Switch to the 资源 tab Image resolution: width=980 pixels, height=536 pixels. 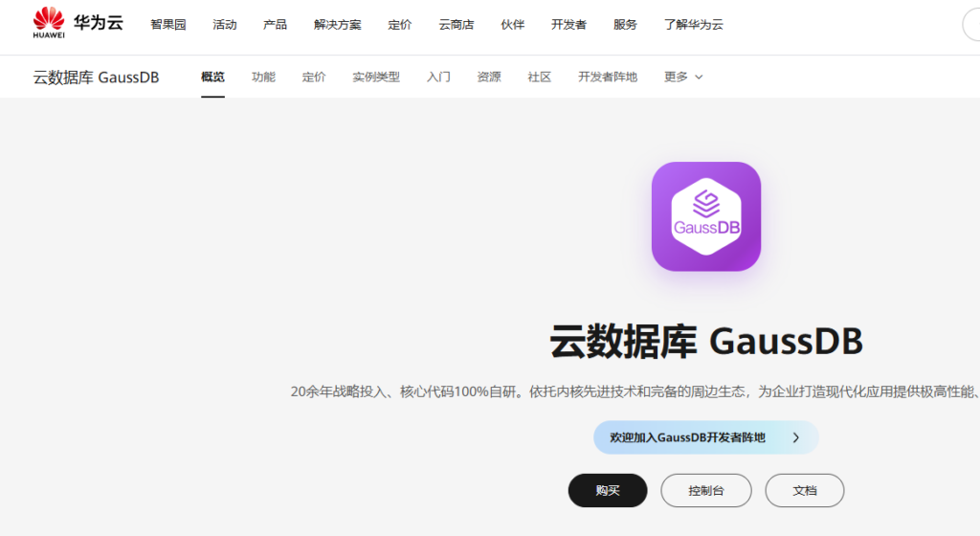click(489, 77)
